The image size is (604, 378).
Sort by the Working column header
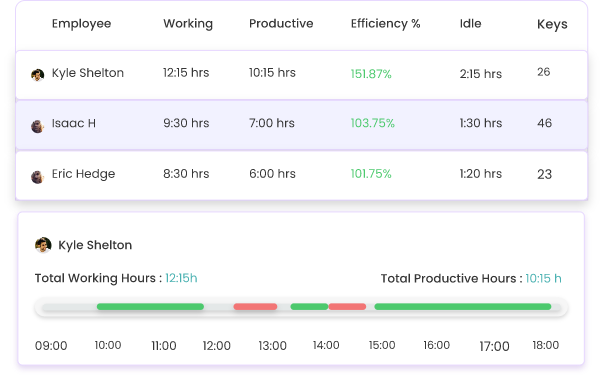(188, 24)
